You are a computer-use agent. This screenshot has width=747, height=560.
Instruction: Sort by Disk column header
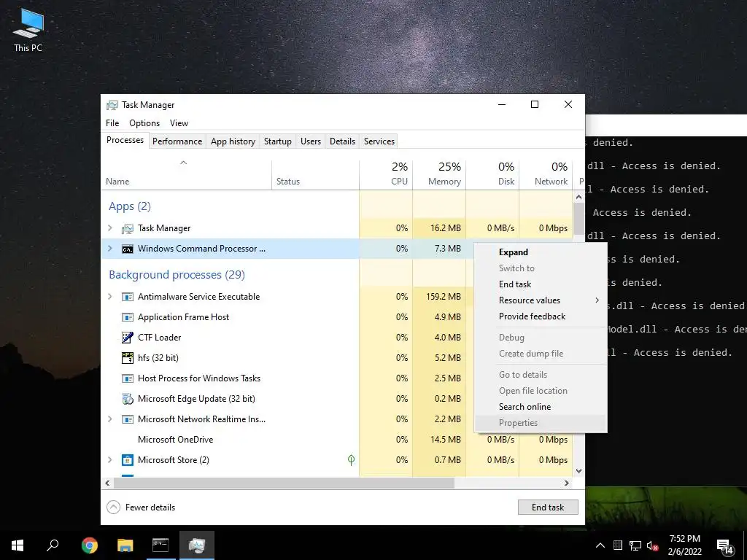[x=492, y=175]
